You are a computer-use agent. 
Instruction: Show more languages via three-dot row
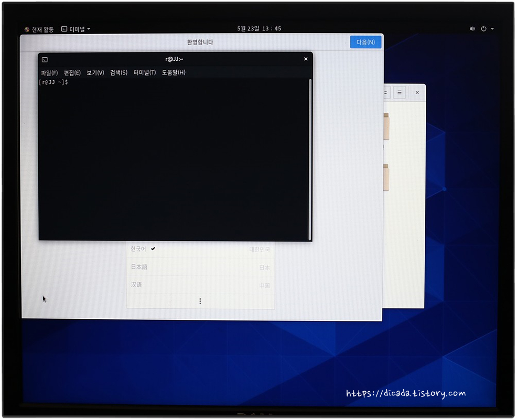click(200, 301)
